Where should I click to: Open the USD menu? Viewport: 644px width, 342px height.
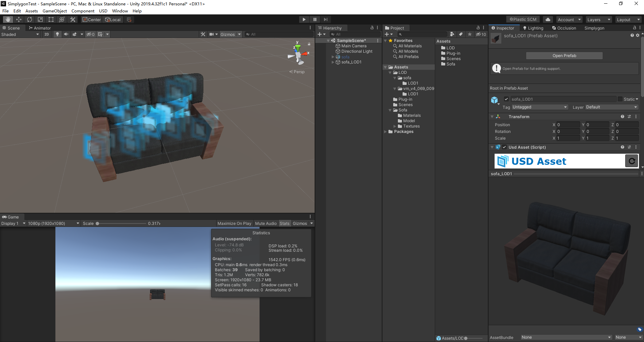coord(103,11)
